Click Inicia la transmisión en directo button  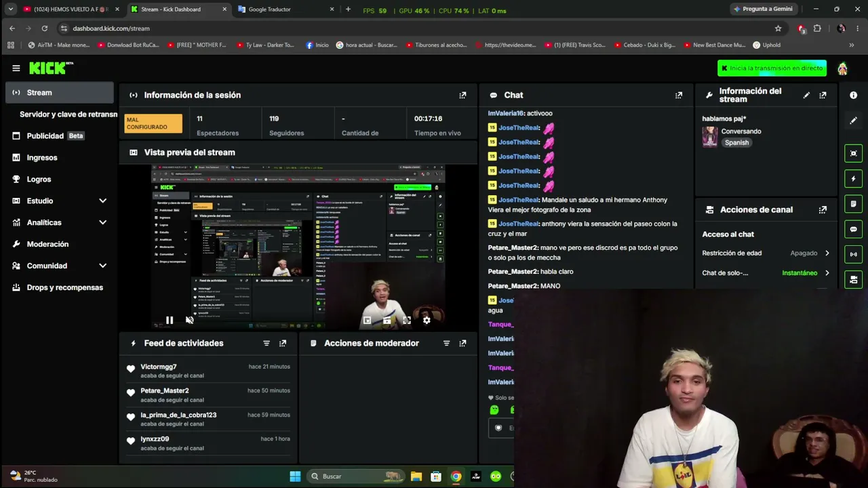tap(772, 68)
